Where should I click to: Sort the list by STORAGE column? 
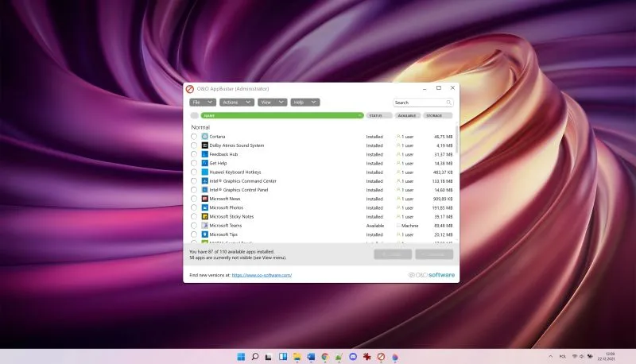click(x=437, y=115)
